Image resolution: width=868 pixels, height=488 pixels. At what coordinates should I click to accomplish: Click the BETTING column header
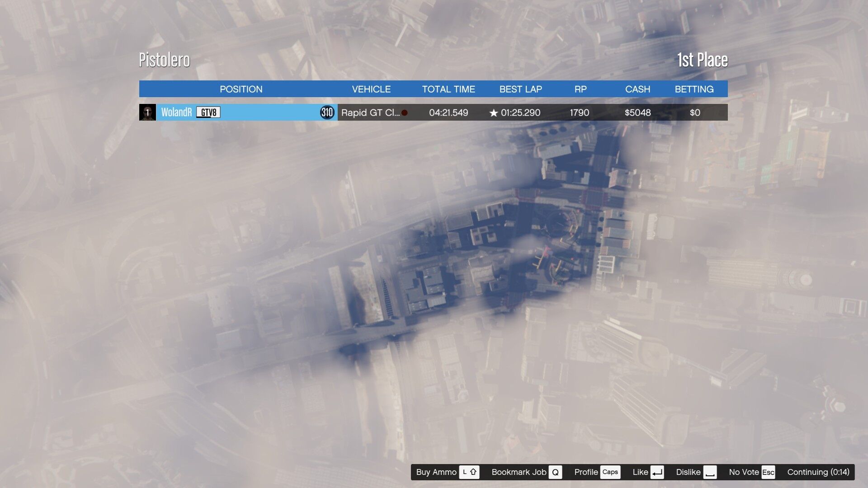(x=694, y=89)
